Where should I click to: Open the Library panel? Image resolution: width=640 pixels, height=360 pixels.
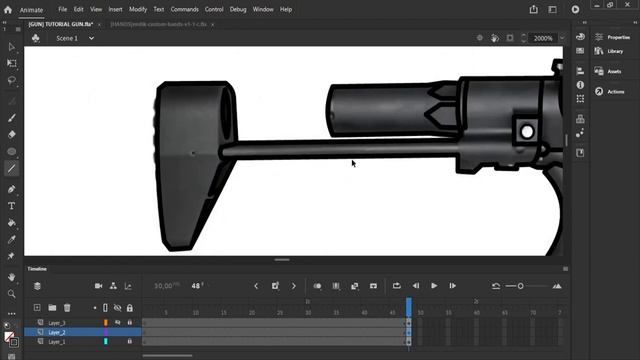[609, 51]
